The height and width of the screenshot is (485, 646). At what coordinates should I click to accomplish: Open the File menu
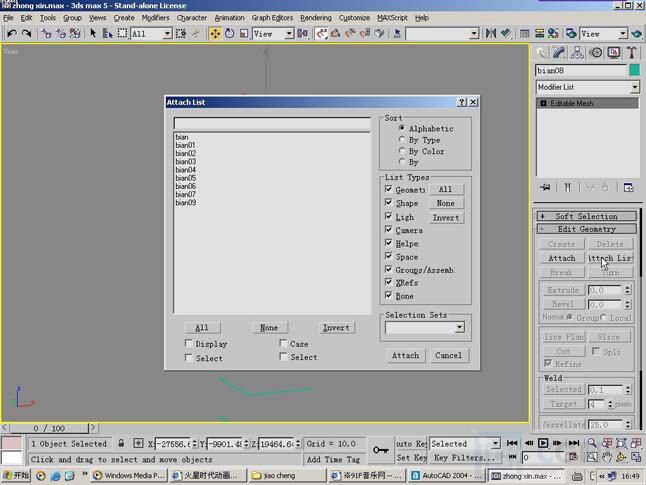pyautogui.click(x=8, y=18)
